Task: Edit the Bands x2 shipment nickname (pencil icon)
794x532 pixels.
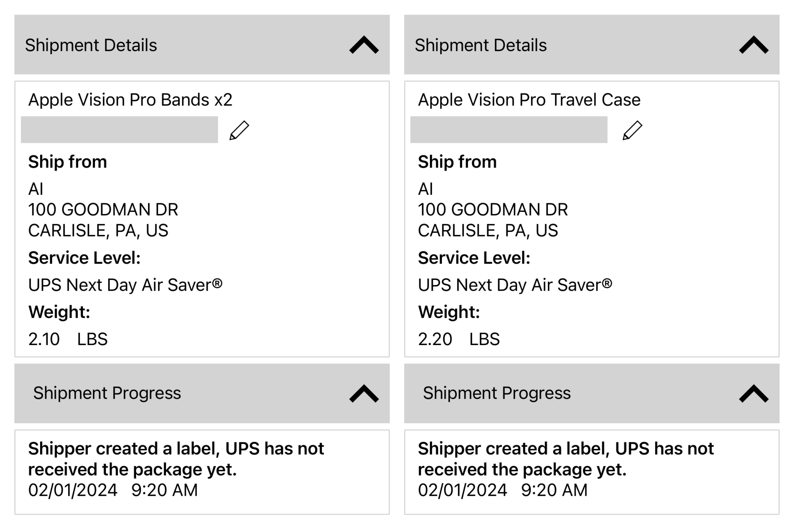Action: click(239, 130)
